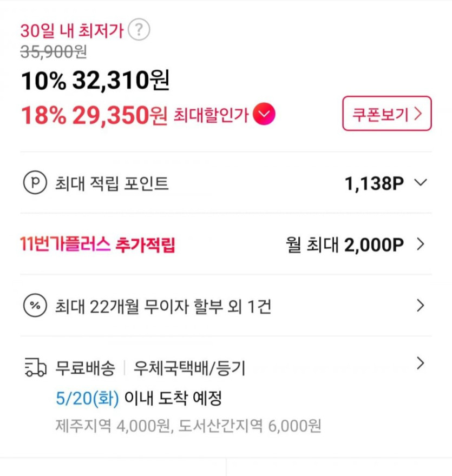This screenshot has width=452, height=476.
Task: Open the installment row right arrow
Action: (x=421, y=306)
